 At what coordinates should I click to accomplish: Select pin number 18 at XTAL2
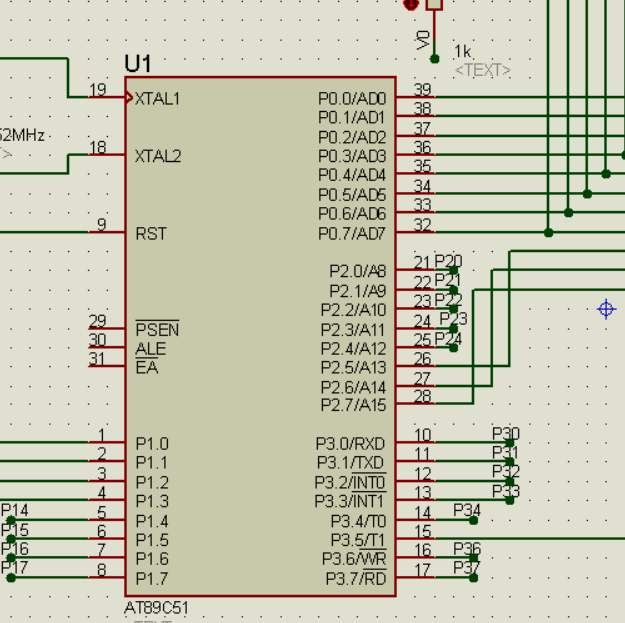[x=98, y=147]
